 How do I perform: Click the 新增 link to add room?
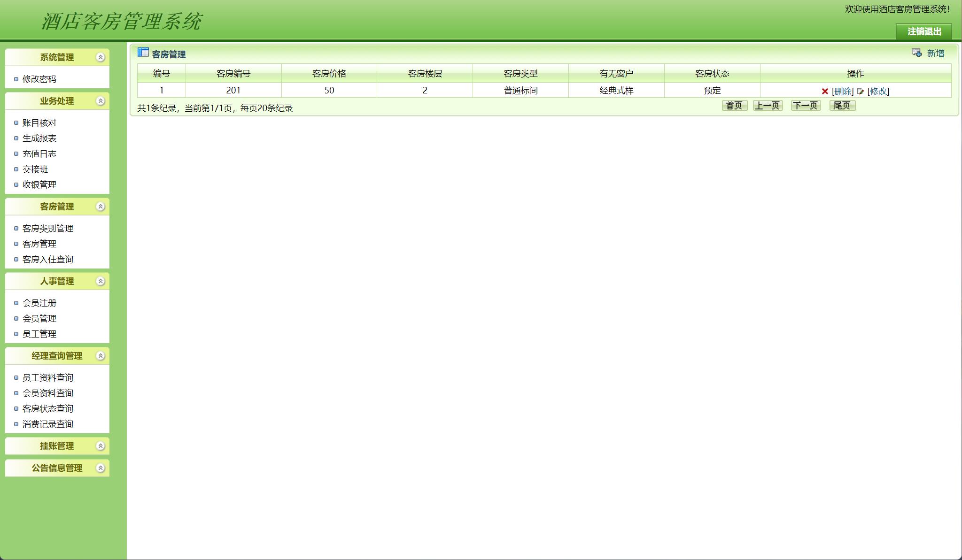935,54
